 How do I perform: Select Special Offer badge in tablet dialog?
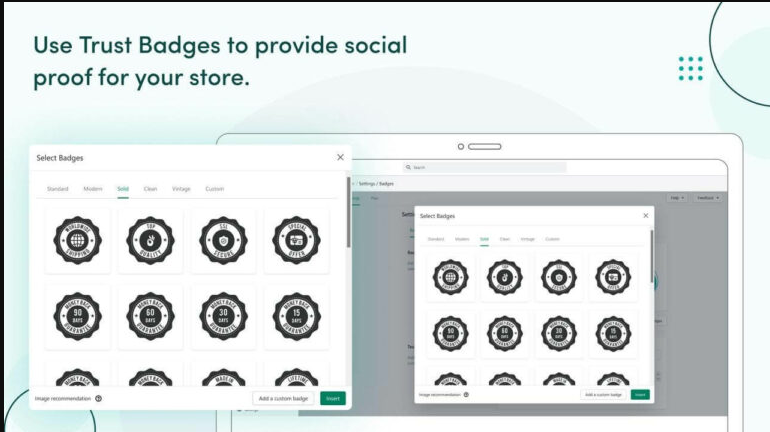tap(613, 277)
